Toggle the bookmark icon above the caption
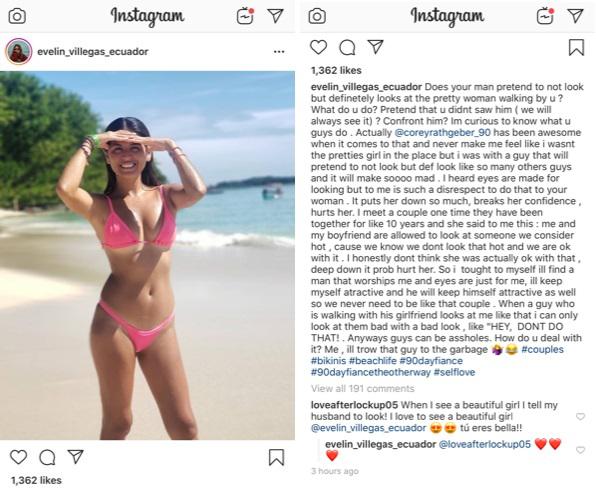The width and height of the screenshot is (596, 491). (576, 48)
